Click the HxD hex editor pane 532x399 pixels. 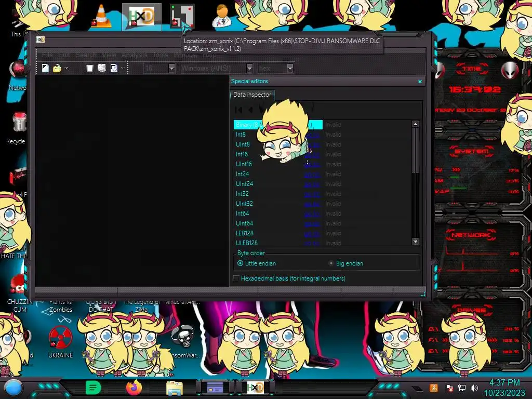pyautogui.click(x=132, y=181)
